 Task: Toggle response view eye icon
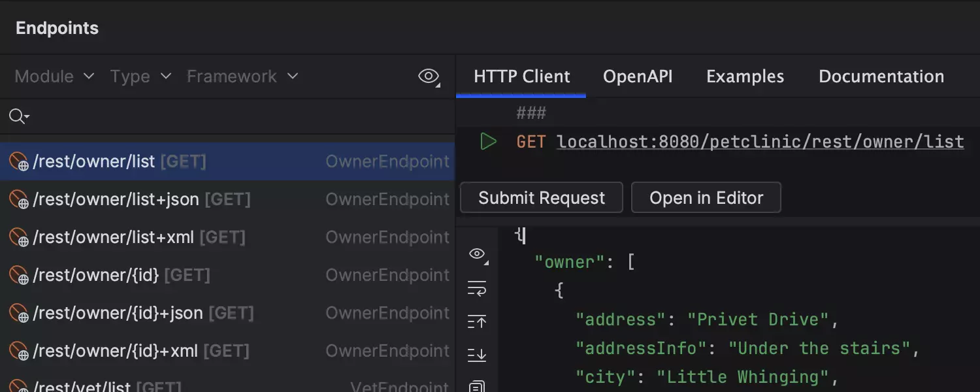pos(478,254)
